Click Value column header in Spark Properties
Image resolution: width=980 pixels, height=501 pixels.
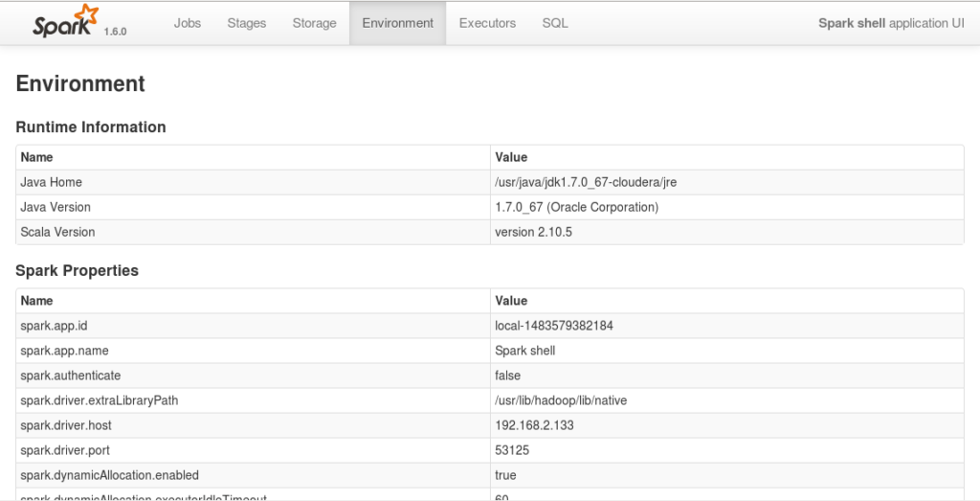coord(511,301)
